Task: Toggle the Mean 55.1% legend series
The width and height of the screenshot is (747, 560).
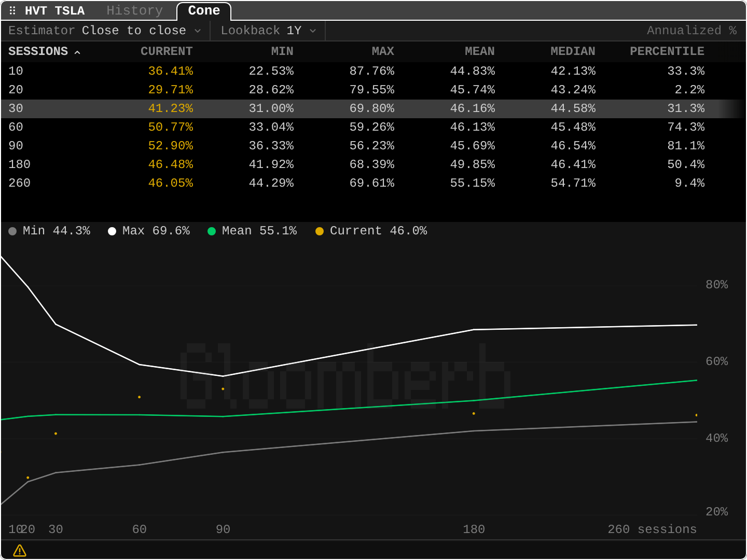Action: click(x=252, y=231)
